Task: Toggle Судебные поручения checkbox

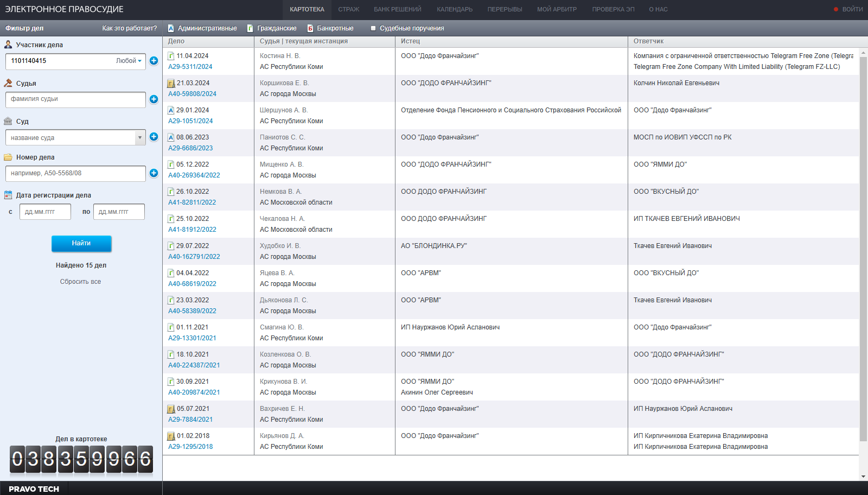Action: click(x=373, y=28)
